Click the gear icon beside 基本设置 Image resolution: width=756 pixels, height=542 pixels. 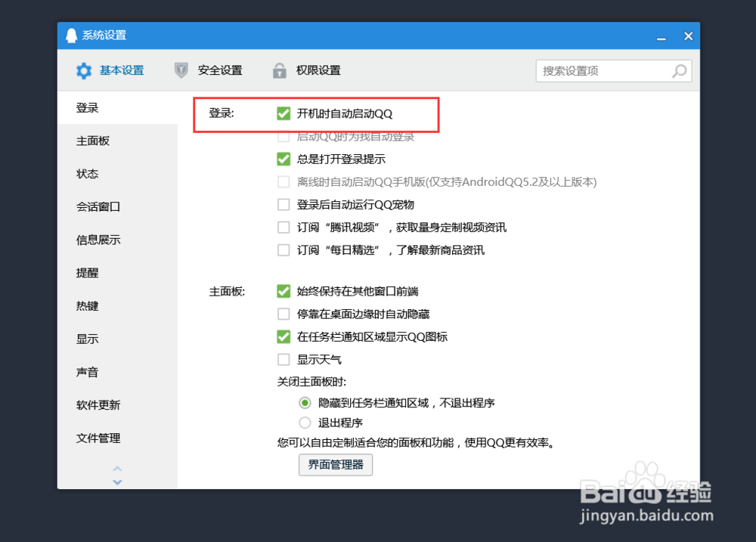pyautogui.click(x=84, y=70)
